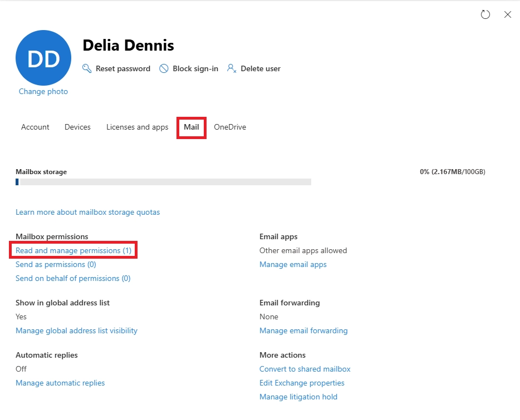
Task: Open Manage email forwarding settings
Action: 303,330
